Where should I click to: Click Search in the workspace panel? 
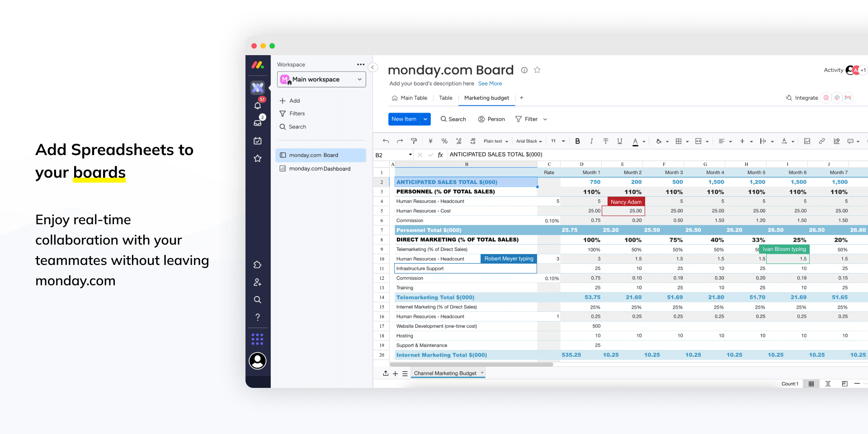(292, 127)
